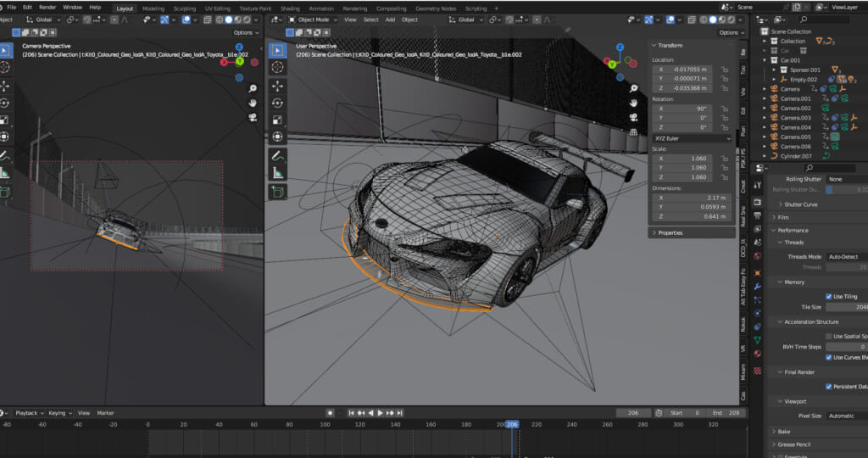Expand the Film panel section
The width and height of the screenshot is (868, 458).
tap(783, 217)
